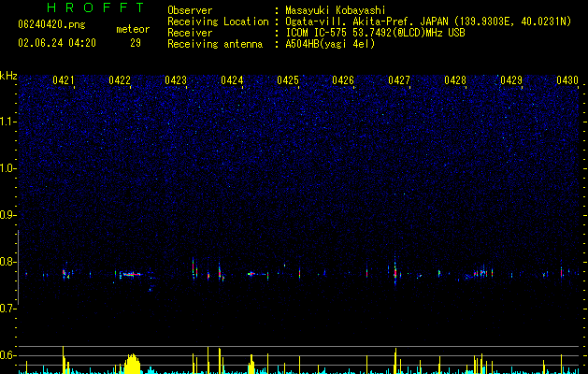Image resolution: width=588 pixels, height=374 pixels.
Task: Click the 0428 time marker
Action: tap(455, 80)
